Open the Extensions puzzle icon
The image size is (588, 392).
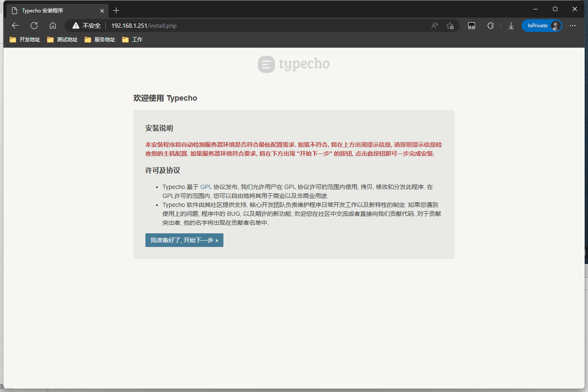tap(490, 26)
